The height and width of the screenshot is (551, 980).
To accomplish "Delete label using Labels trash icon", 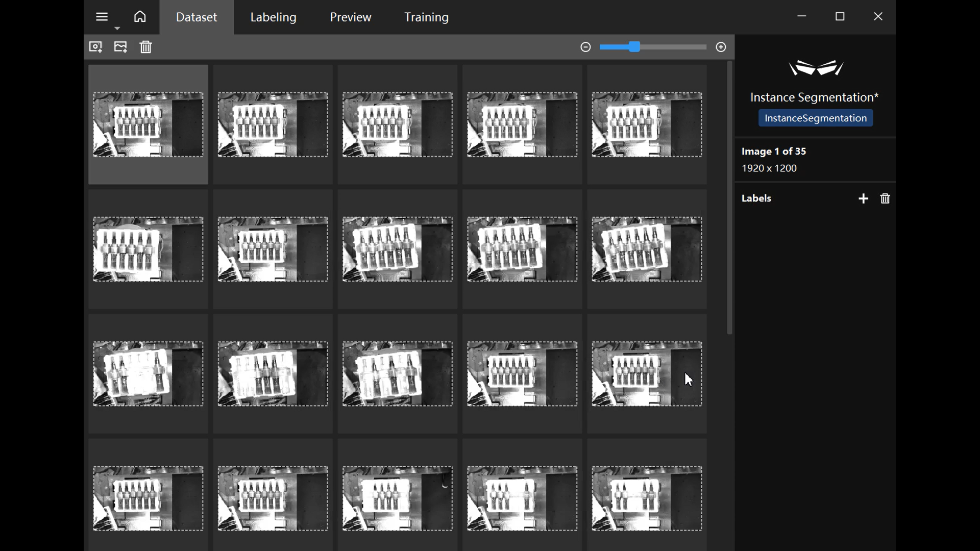I will click(885, 198).
